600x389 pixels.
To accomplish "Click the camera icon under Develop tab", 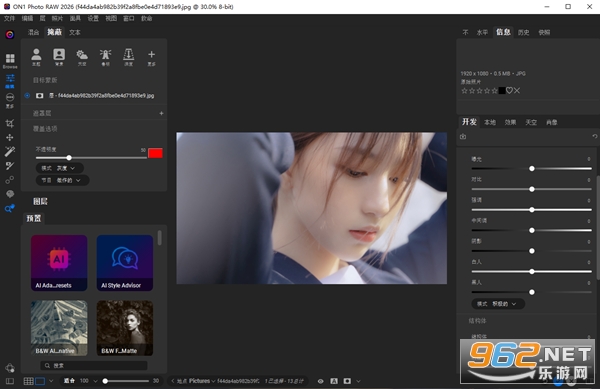I will coord(463,137).
